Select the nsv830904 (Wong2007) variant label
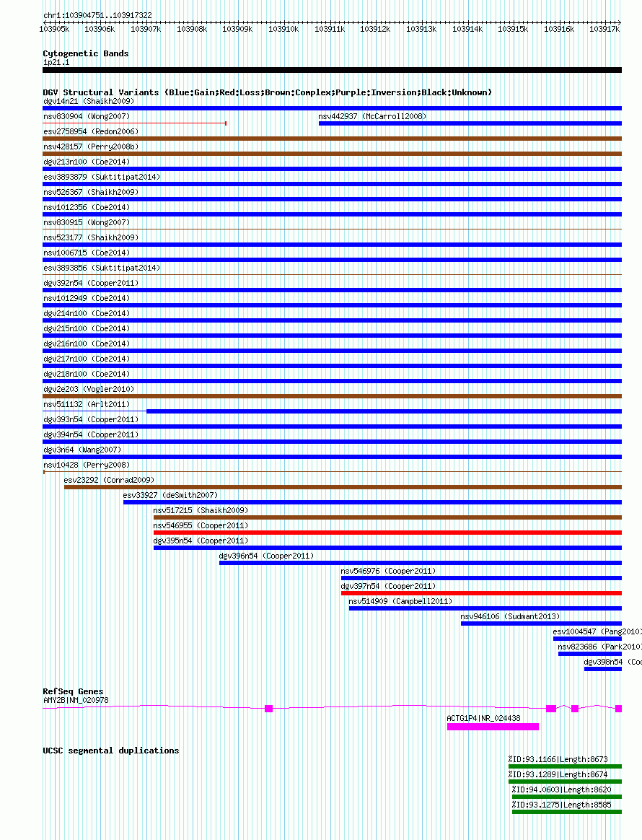 point(87,116)
